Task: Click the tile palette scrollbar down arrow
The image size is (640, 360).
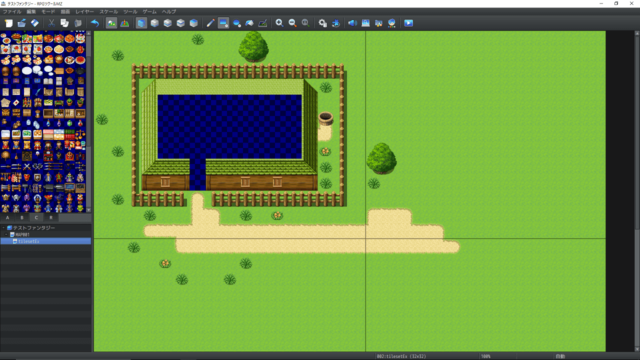Action: pos(89,210)
